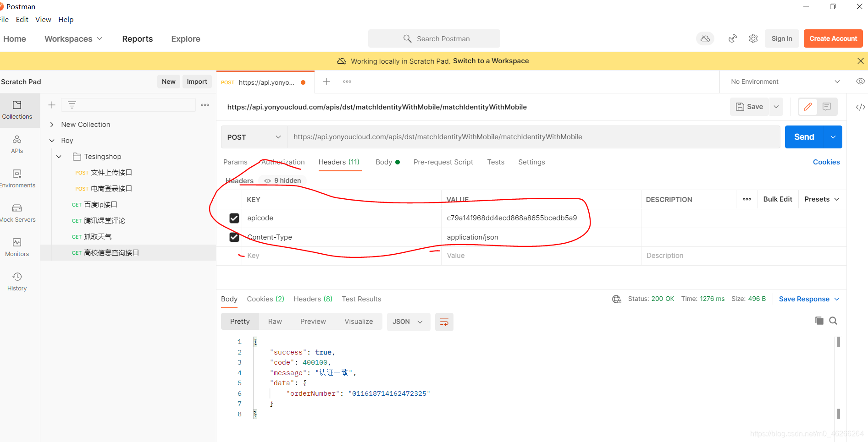Open the Send button dropdown arrow

click(833, 137)
